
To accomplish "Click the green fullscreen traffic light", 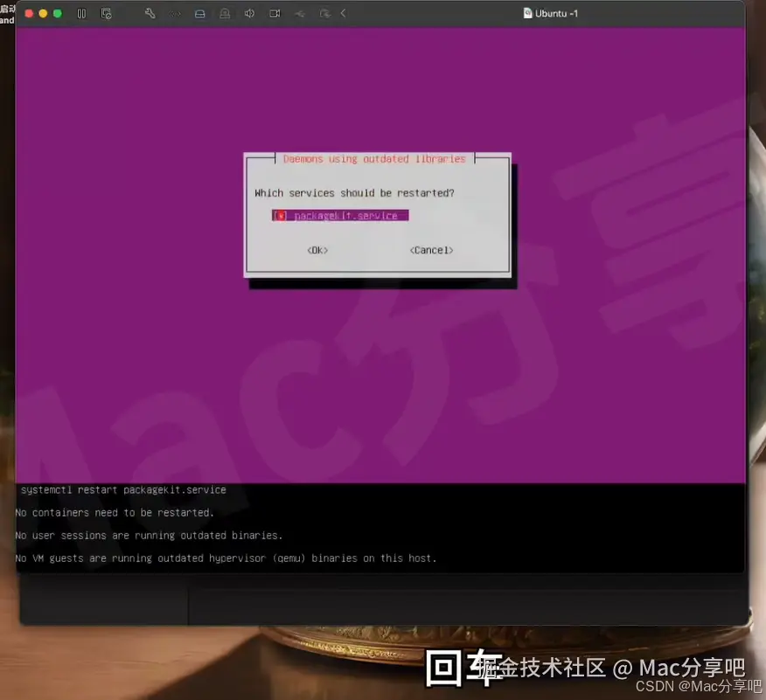I will pyautogui.click(x=56, y=13).
